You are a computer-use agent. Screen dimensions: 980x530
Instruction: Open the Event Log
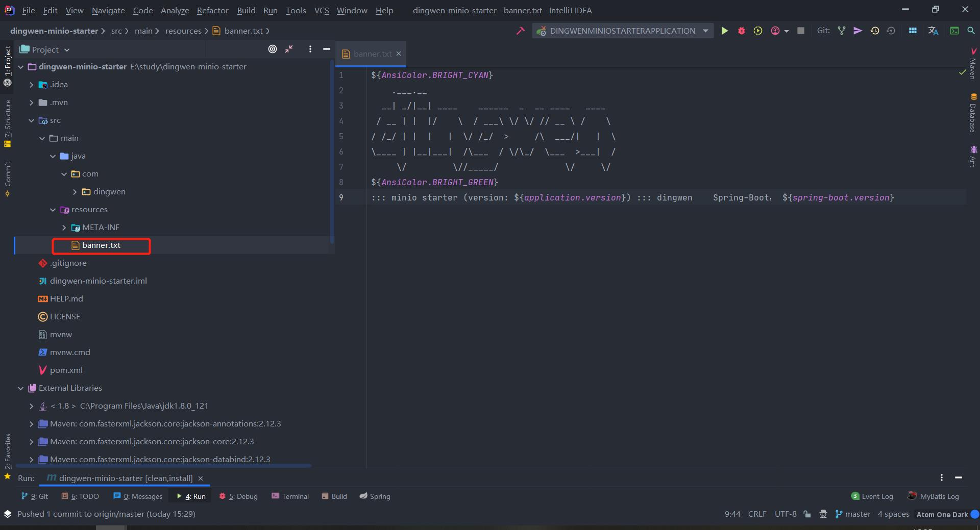click(872, 496)
